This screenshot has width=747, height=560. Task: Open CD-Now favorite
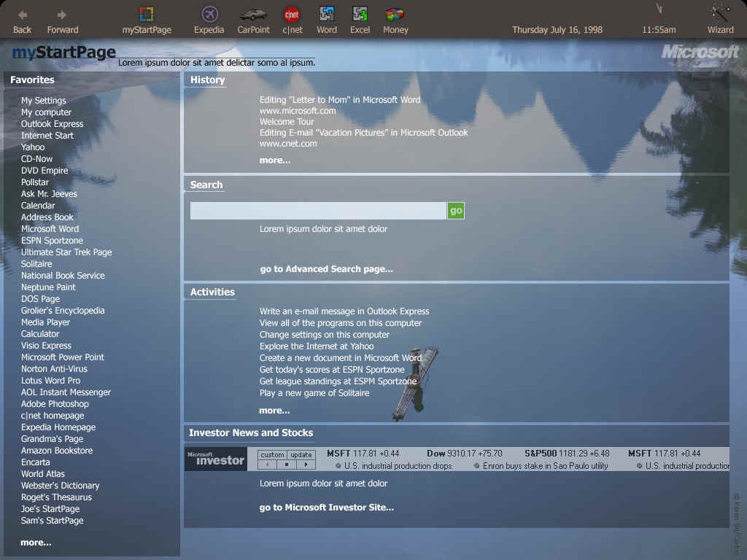[x=36, y=159]
